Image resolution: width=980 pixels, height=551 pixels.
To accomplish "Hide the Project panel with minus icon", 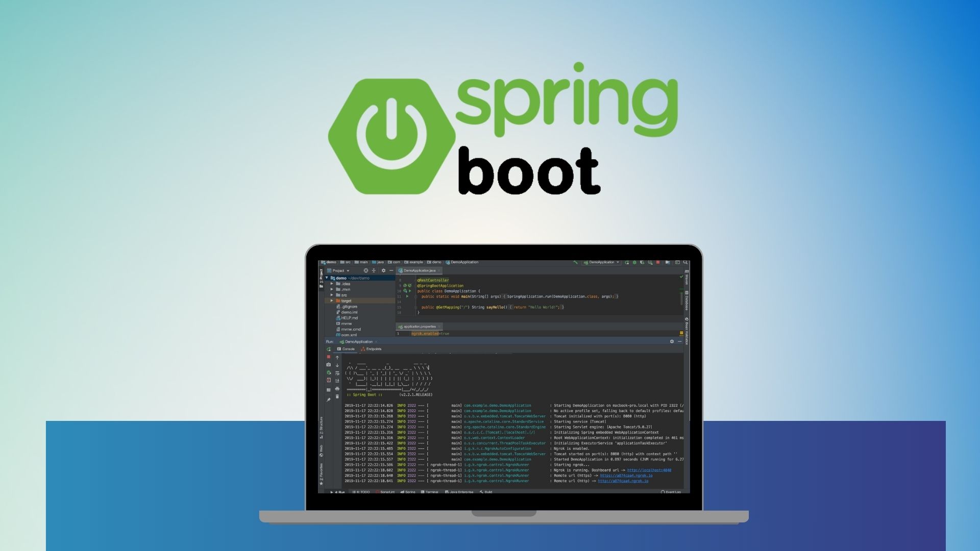I will (x=391, y=270).
